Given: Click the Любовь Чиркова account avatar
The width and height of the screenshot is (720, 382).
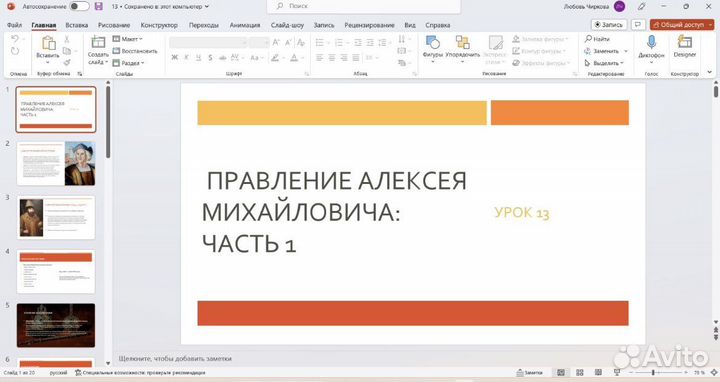Looking at the screenshot, I should click(619, 6).
